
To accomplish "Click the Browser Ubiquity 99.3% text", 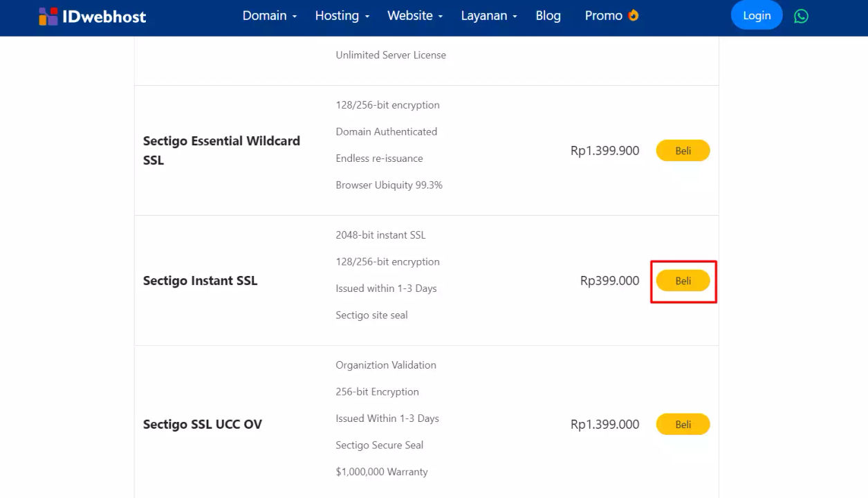I will pyautogui.click(x=389, y=185).
